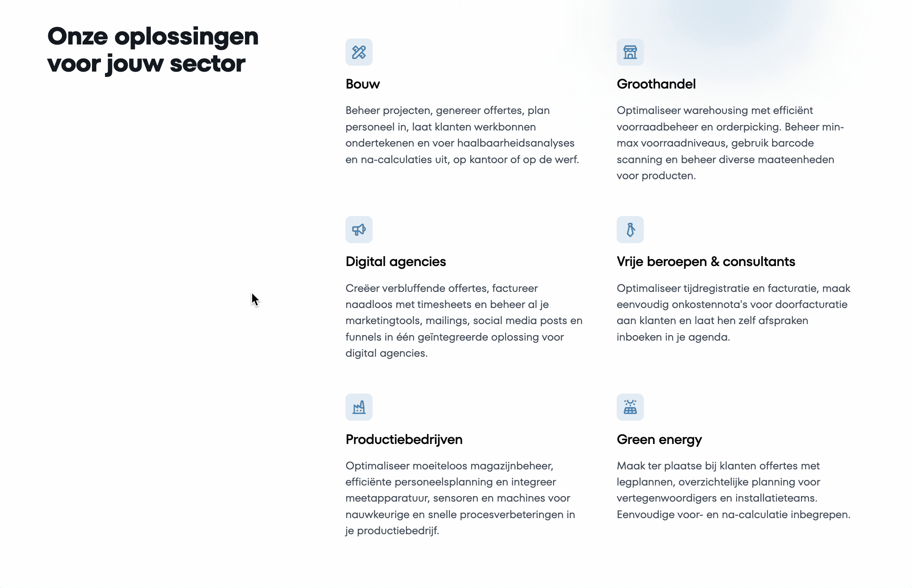Click the Bouw tools/wrench icon
This screenshot has height=588, width=912.
359,52
